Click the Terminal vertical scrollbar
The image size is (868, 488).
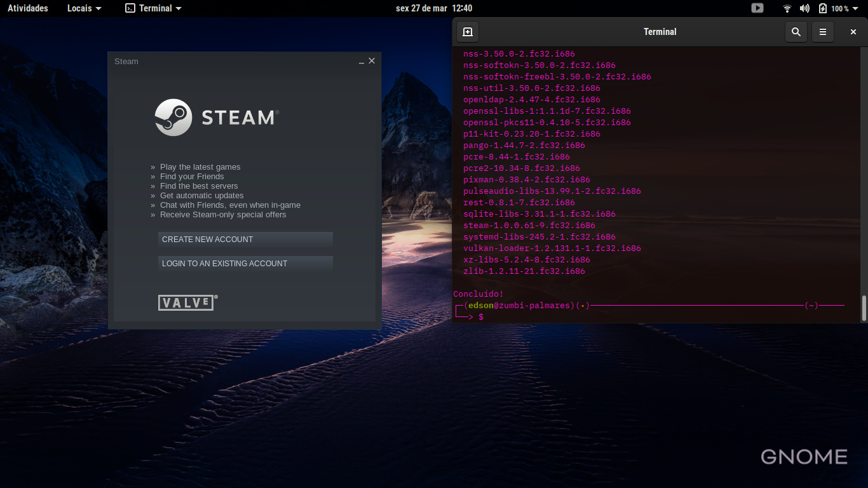coord(864,308)
